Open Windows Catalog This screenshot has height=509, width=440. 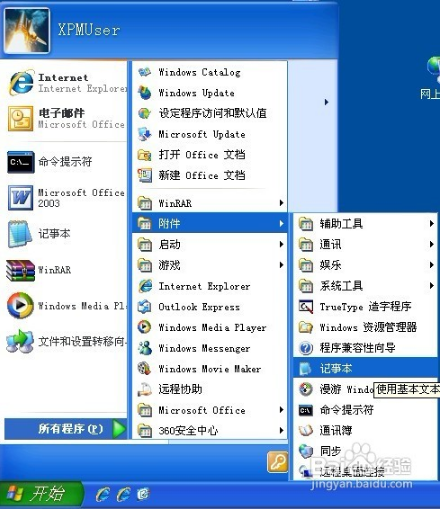(209, 72)
